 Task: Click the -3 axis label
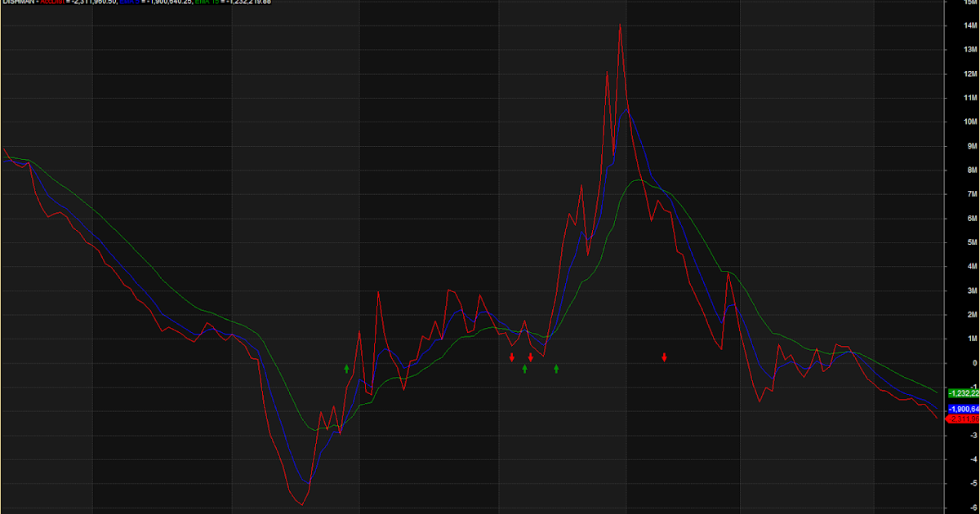pos(973,435)
